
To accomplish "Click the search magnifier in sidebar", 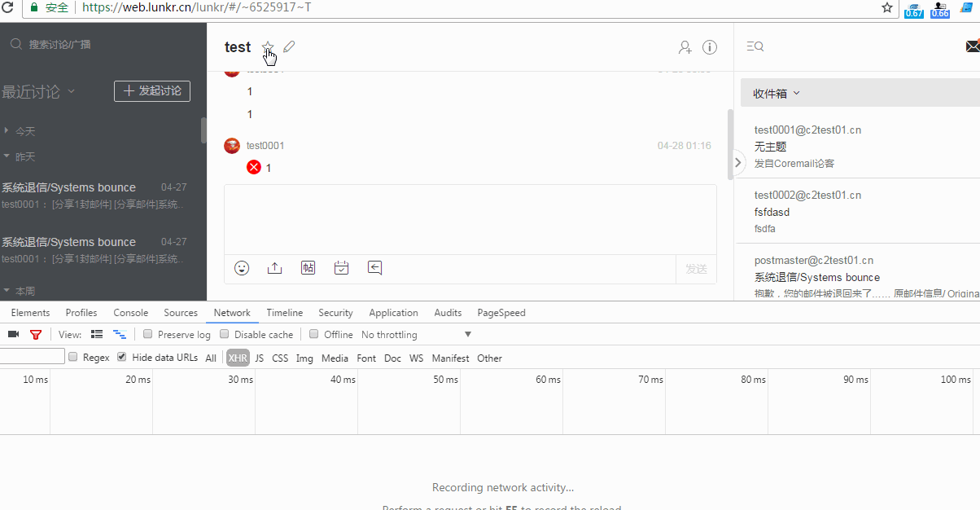I will tap(15, 45).
